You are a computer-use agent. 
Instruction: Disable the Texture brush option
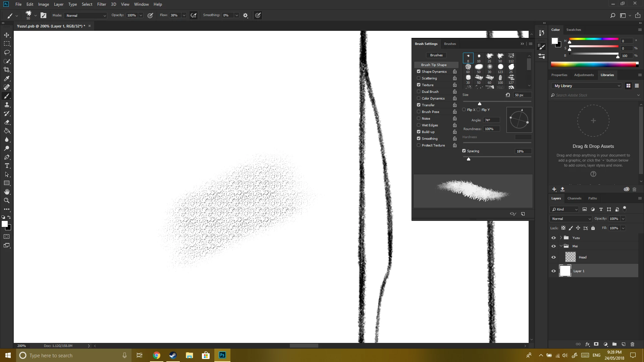pos(419,85)
